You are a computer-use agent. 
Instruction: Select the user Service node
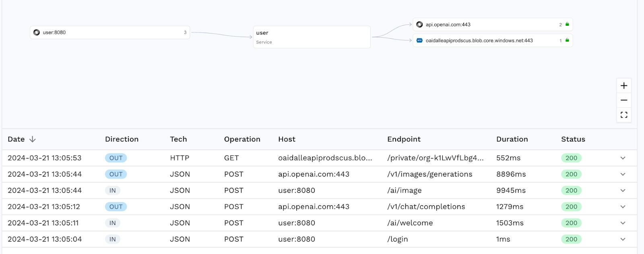click(312, 37)
